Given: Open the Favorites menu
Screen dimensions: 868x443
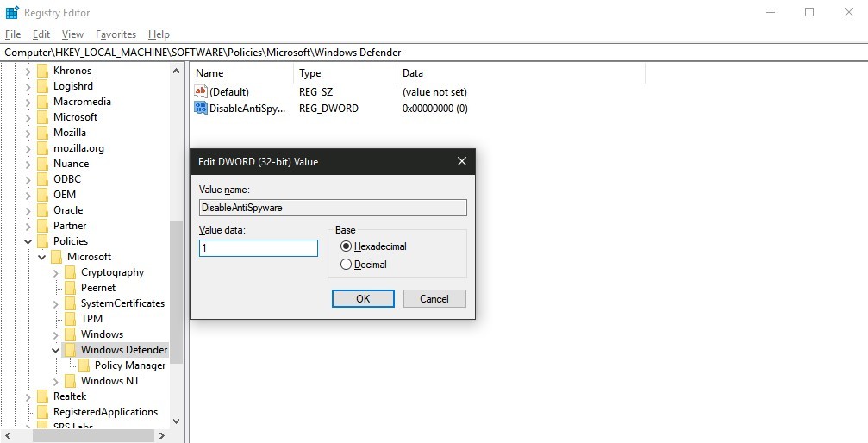Looking at the screenshot, I should tap(116, 34).
